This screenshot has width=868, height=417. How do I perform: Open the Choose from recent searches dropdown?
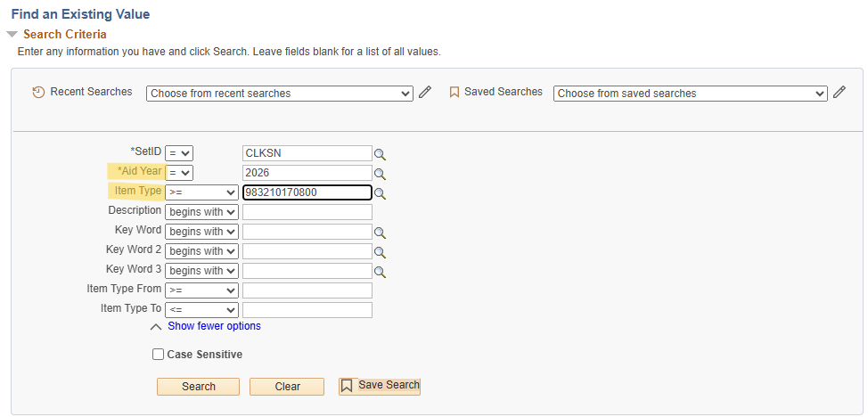(x=279, y=94)
